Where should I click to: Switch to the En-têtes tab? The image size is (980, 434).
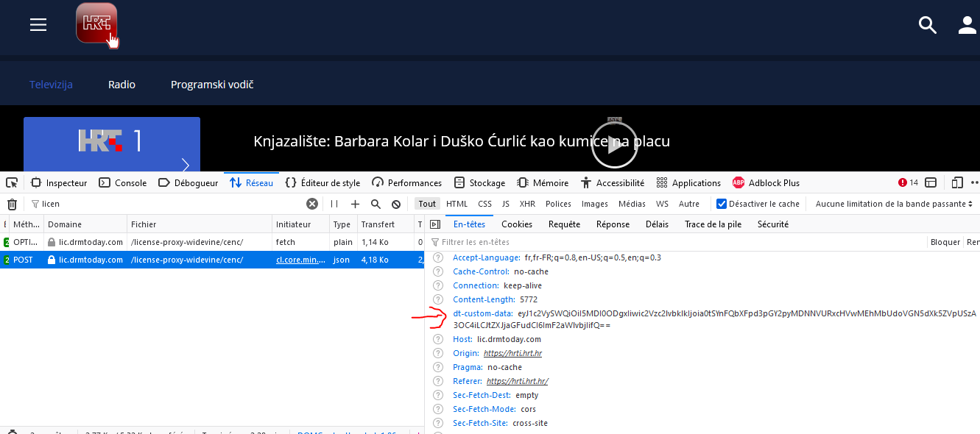(469, 224)
